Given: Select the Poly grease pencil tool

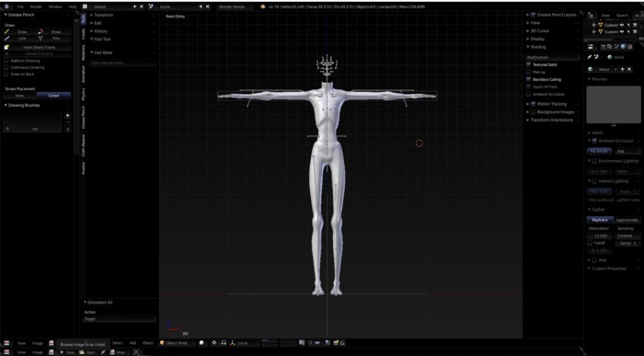Looking at the screenshot, I should tap(53, 39).
